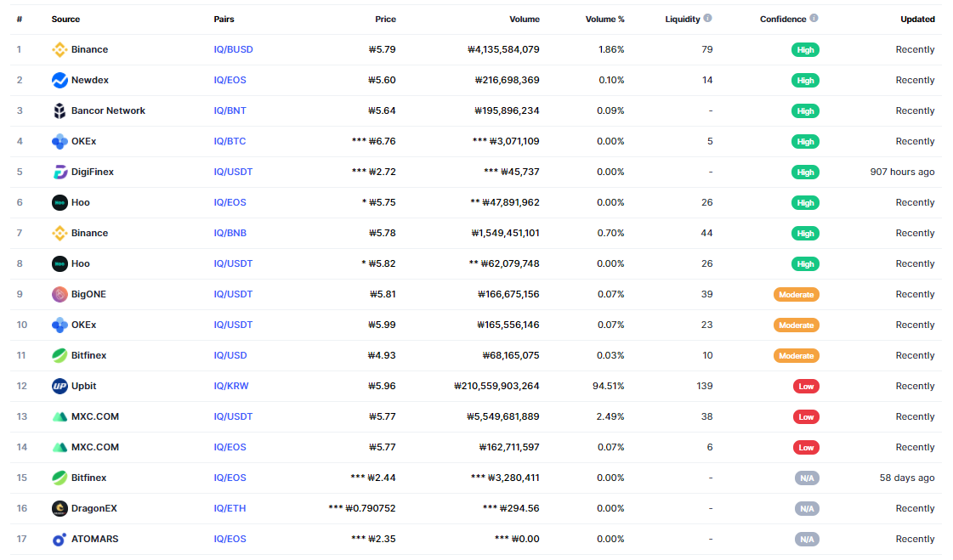Click the Bancor Network source name

[108, 110]
